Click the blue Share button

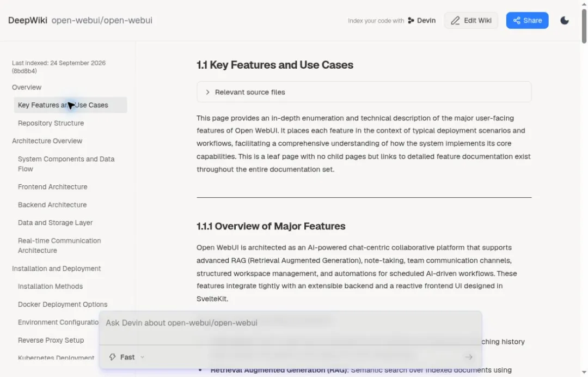click(527, 20)
